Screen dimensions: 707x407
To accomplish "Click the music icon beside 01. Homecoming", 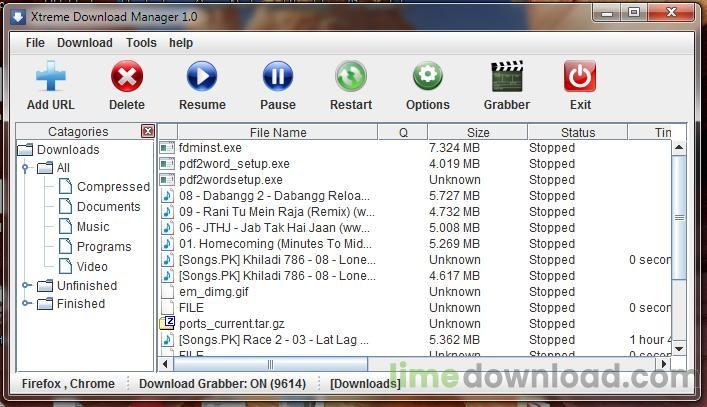I will coord(167,243).
